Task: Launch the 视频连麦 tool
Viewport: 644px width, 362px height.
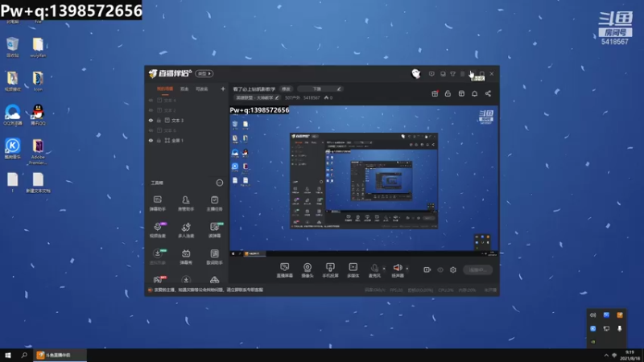Action: click(157, 230)
